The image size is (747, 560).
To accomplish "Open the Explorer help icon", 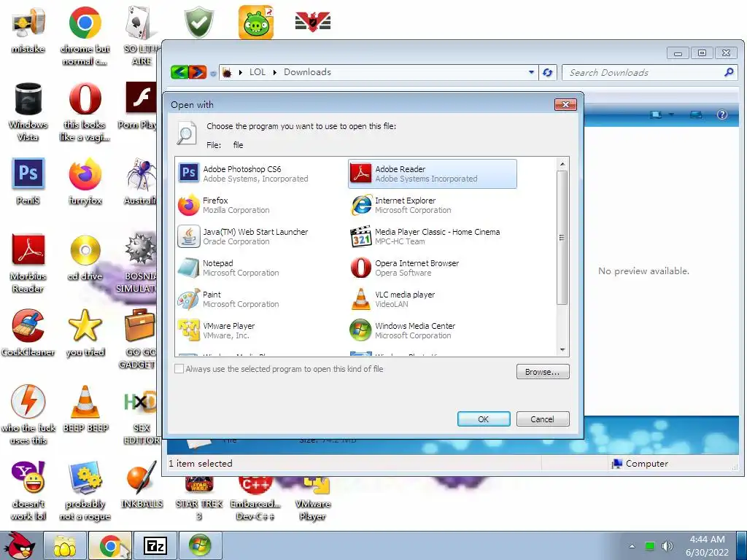I will (722, 114).
